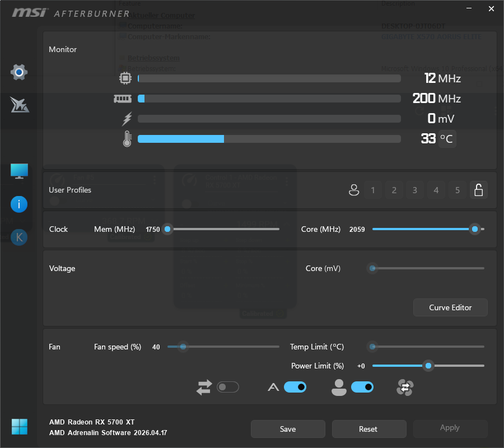Disable the automatic fan toggle switch
This screenshot has height=448, width=504.
coord(295,388)
